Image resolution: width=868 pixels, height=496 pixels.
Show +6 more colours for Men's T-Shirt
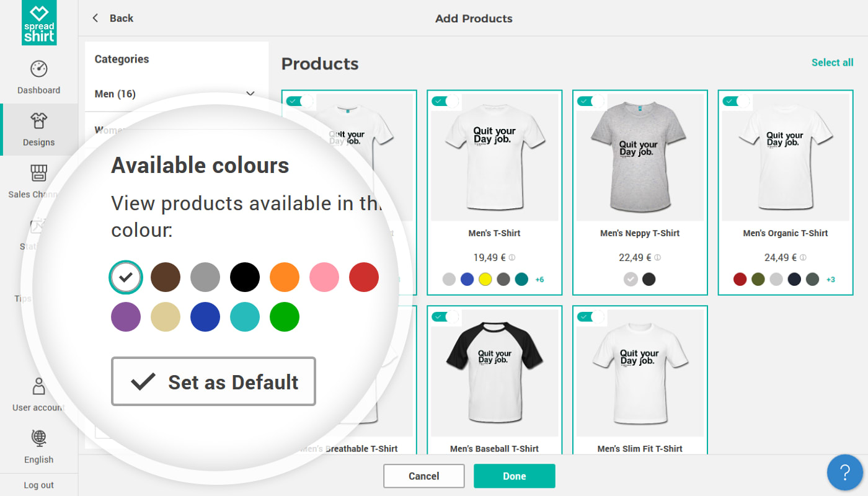pos(539,280)
